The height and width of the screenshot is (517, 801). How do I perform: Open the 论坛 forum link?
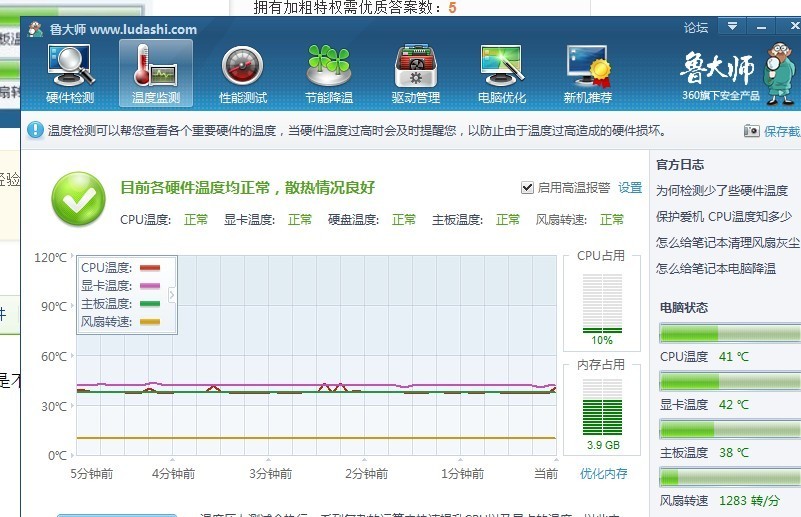pyautogui.click(x=696, y=28)
